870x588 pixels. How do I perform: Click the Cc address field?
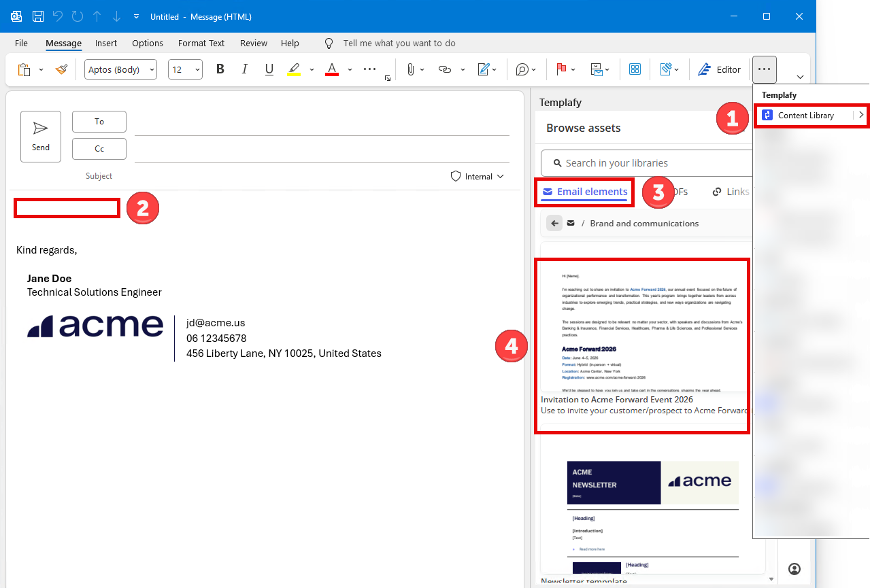pyautogui.click(x=322, y=150)
